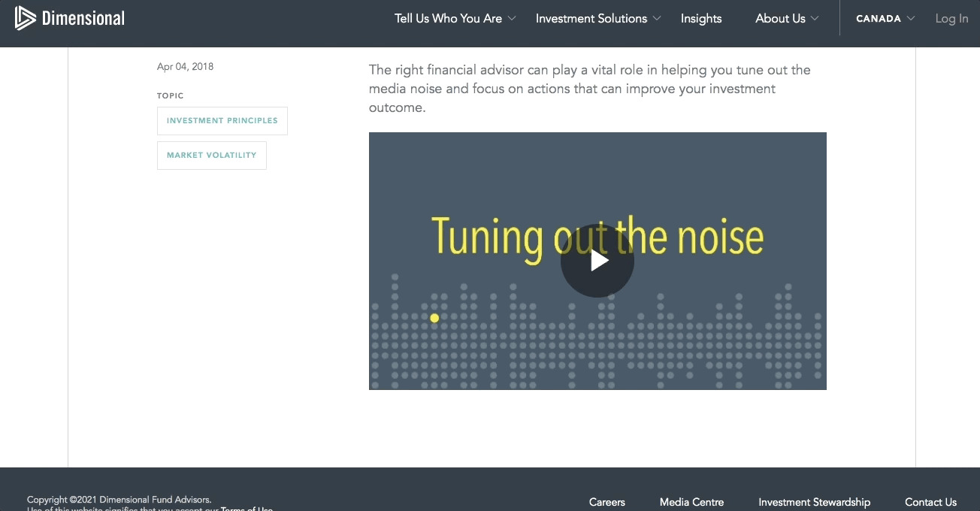
Task: Select the Investment Principles topic tag
Action: [222, 121]
